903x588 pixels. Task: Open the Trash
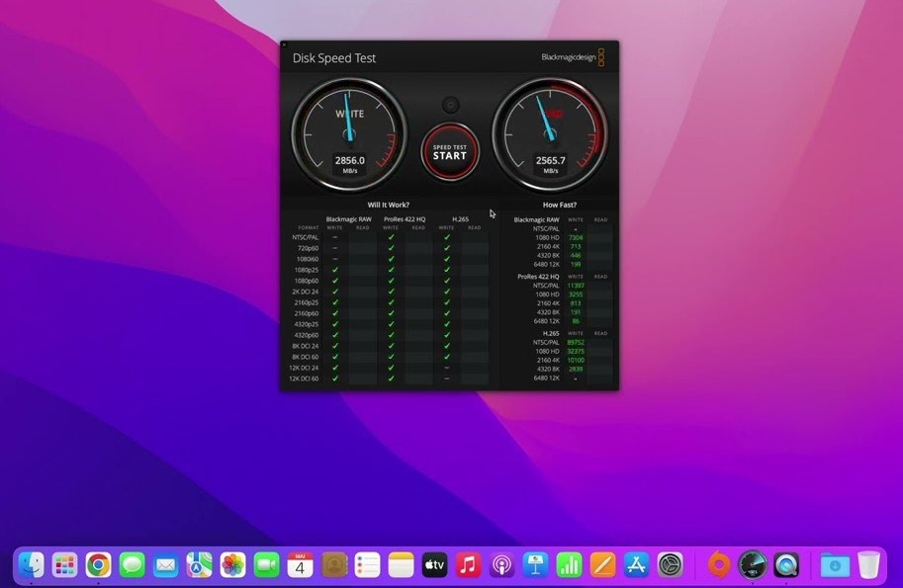pos(868,565)
